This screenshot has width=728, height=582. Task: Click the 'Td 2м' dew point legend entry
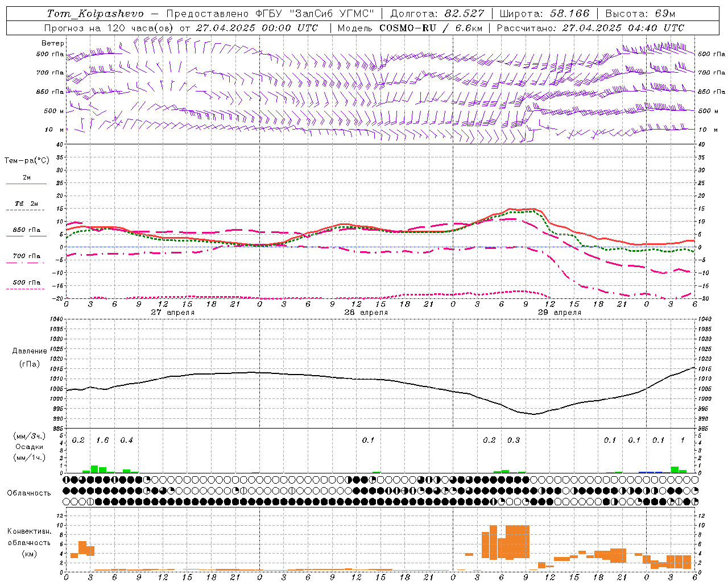27,203
